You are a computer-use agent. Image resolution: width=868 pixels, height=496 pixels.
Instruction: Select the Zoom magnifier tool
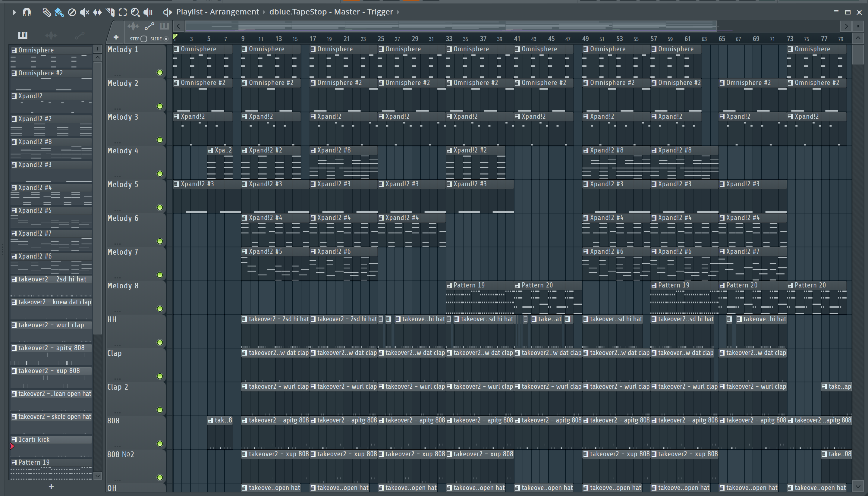click(135, 12)
